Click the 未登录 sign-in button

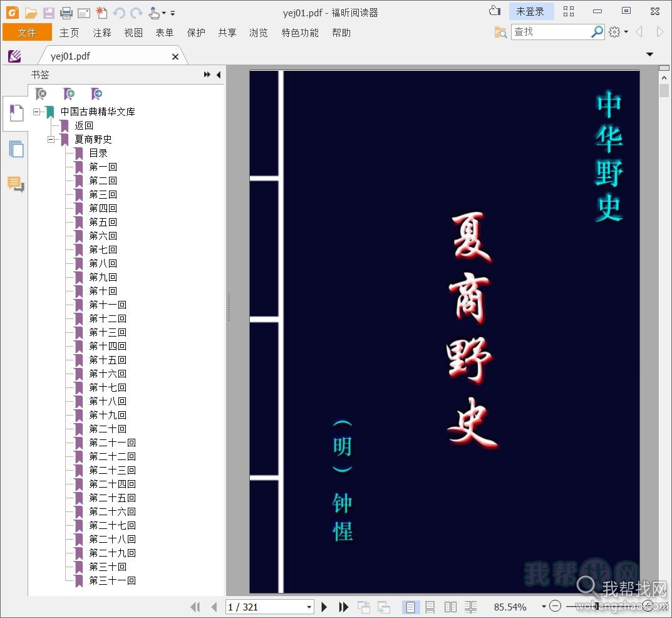tap(531, 11)
